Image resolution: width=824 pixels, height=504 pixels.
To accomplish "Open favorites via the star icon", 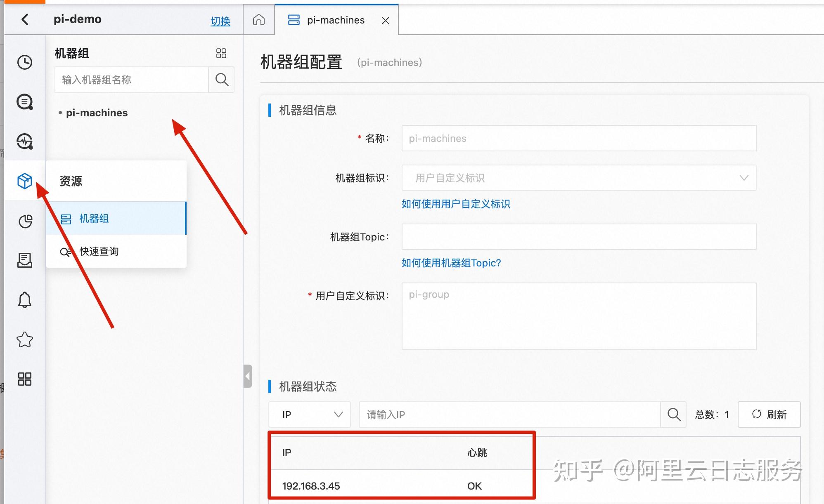I will pyautogui.click(x=25, y=339).
